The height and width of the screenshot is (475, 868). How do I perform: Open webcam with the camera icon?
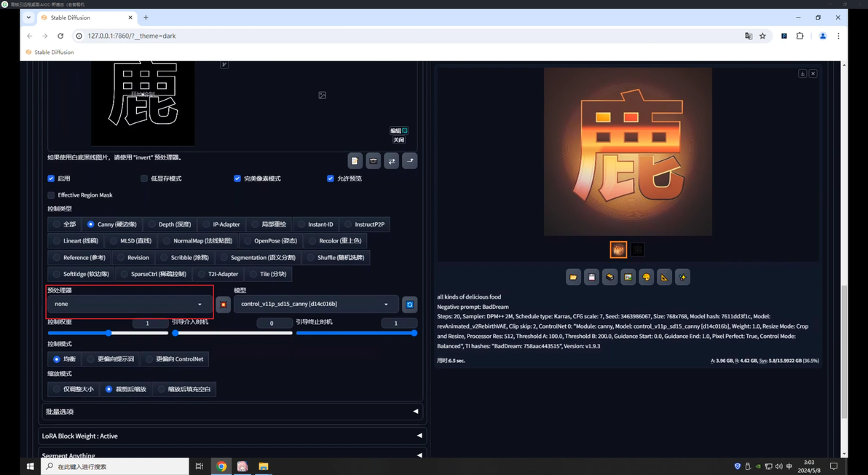coord(373,160)
